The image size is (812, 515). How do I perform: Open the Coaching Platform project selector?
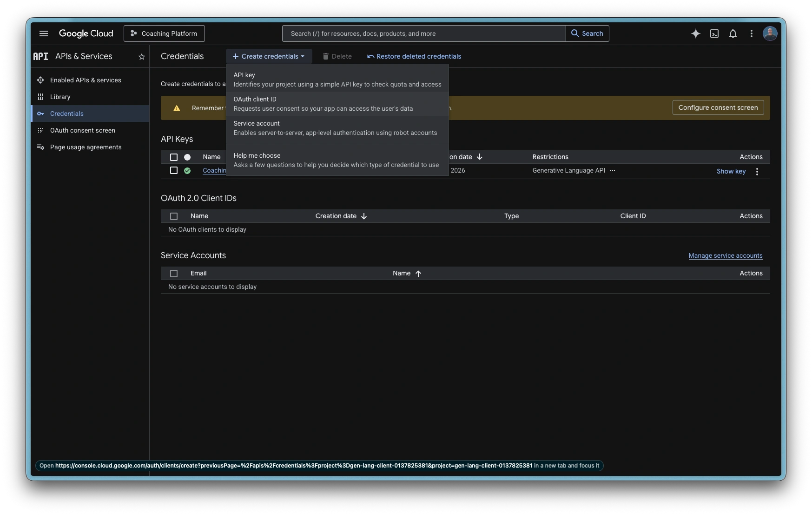tap(164, 33)
